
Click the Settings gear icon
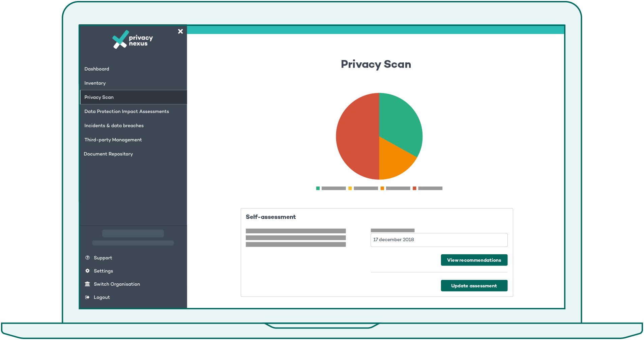pyautogui.click(x=87, y=271)
